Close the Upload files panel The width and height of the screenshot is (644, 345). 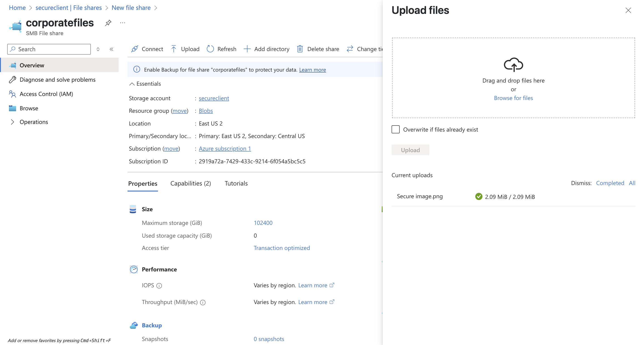pyautogui.click(x=628, y=10)
